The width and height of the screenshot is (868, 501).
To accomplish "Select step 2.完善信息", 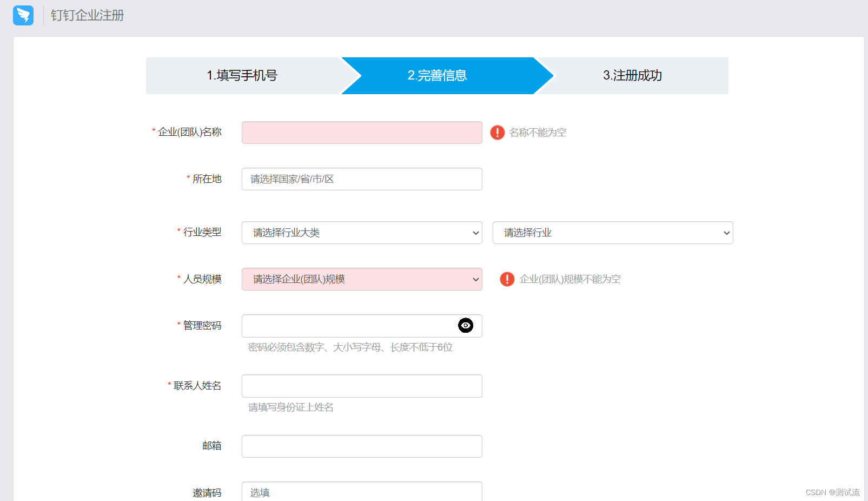I will tap(438, 76).
